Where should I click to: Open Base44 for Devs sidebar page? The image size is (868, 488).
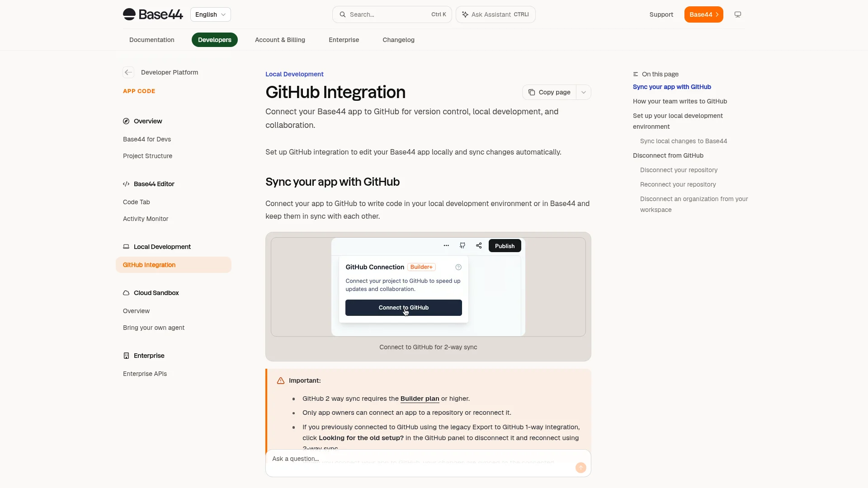(x=147, y=139)
